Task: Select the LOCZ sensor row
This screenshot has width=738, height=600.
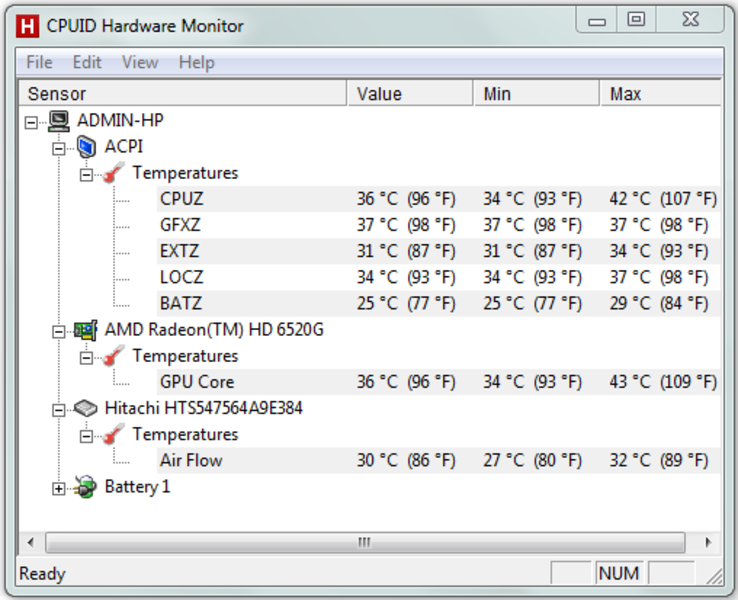Action: pyautogui.click(x=438, y=277)
